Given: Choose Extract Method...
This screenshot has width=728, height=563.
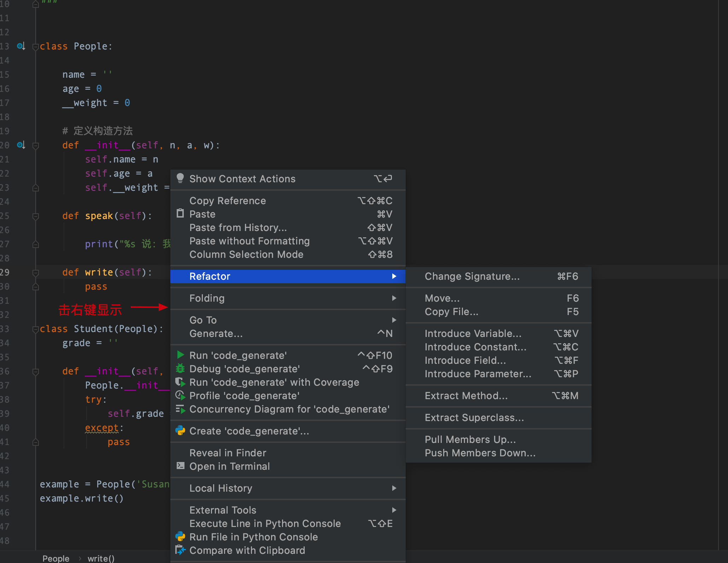Looking at the screenshot, I should point(498,396).
